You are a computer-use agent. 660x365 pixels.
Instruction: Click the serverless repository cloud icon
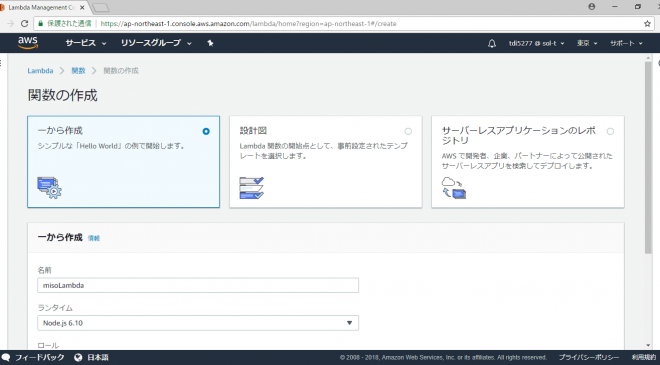pos(454,187)
